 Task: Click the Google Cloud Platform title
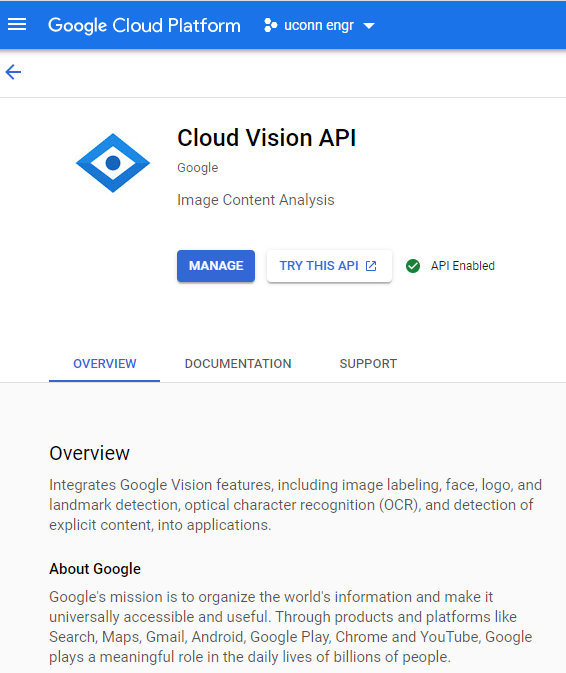[x=144, y=26]
